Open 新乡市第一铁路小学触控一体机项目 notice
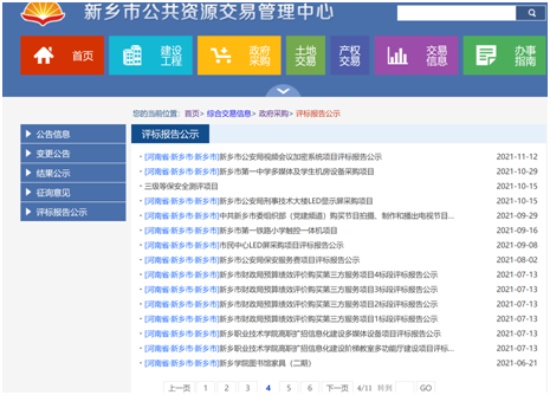 (241, 230)
